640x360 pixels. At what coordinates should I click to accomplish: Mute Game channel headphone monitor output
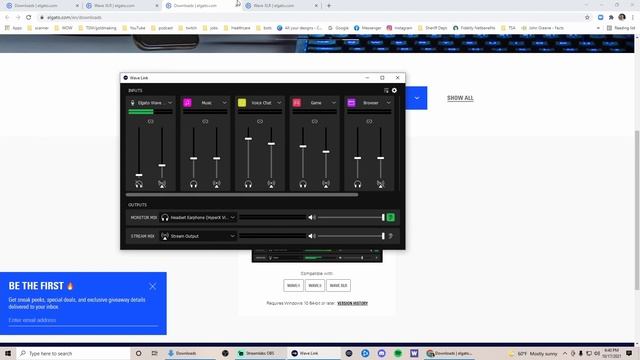pos(303,184)
